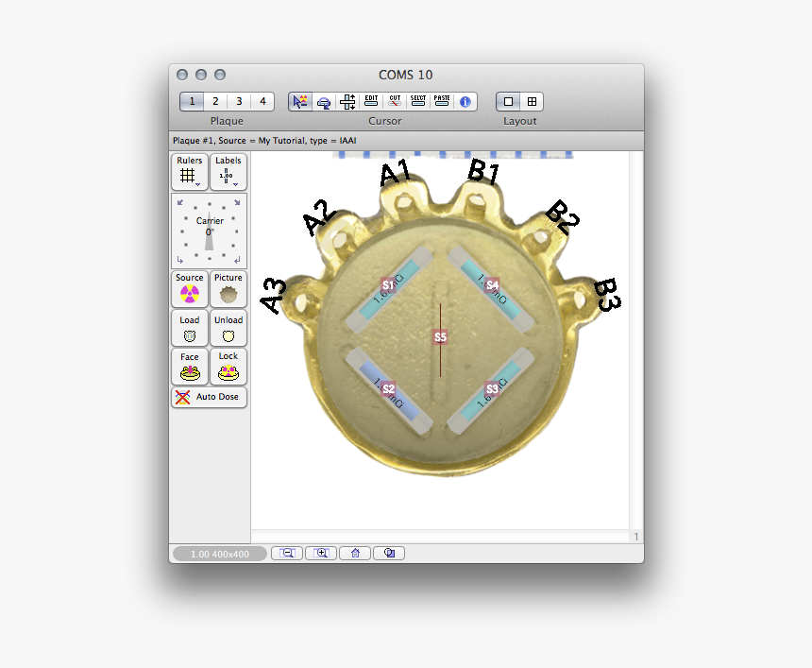Screen dimensions: 812x668
Task: Click the Face plaque icon
Action: 189,370
